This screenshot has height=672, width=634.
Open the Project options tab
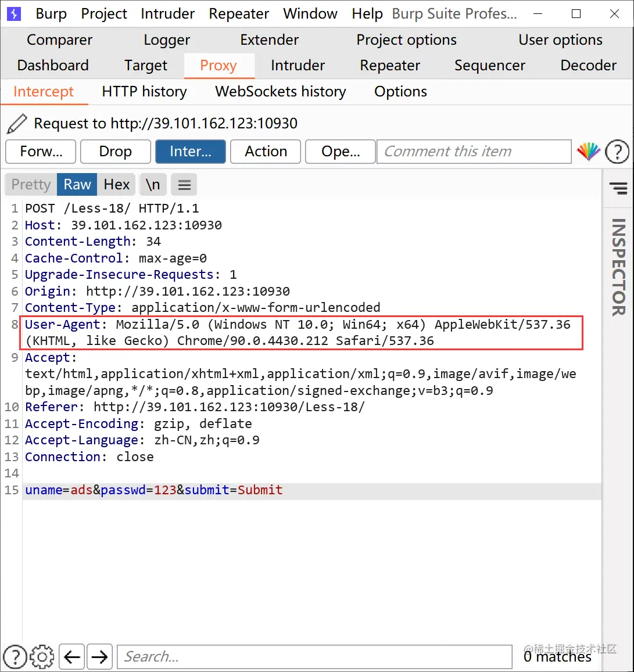(406, 40)
